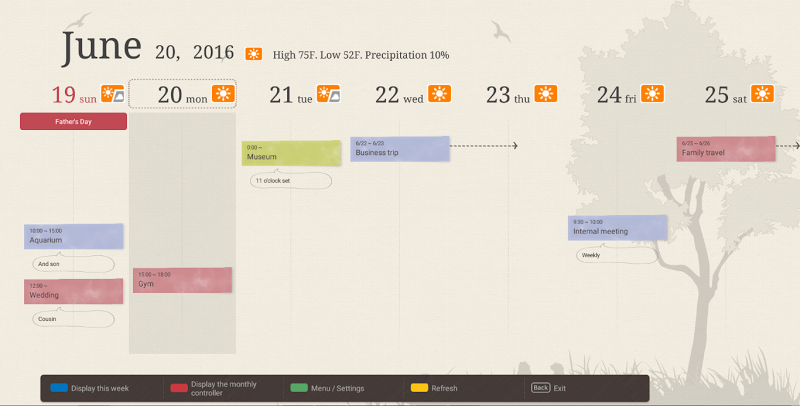This screenshot has height=406, width=800.
Task: Click the Aquarium event on Sunday
Action: pyautogui.click(x=73, y=236)
